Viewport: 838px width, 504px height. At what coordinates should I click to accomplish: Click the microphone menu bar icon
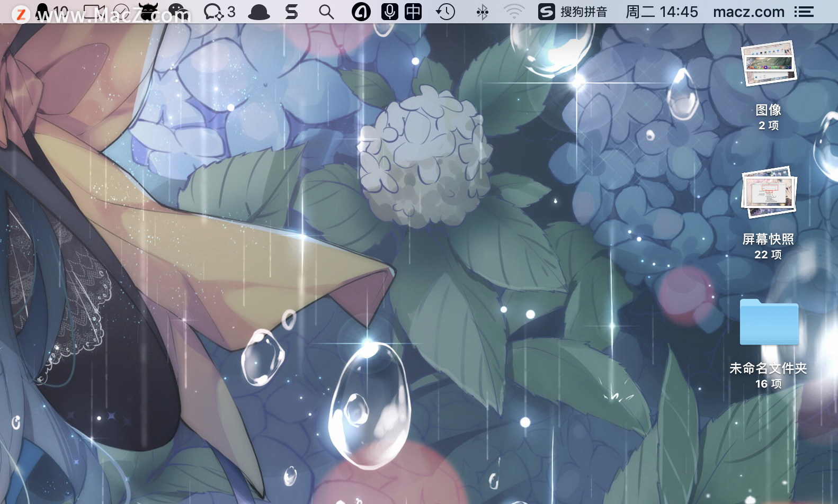point(390,12)
